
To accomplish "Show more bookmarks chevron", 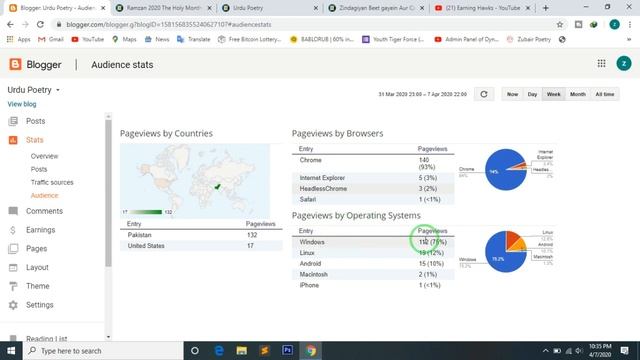I will coord(629,39).
